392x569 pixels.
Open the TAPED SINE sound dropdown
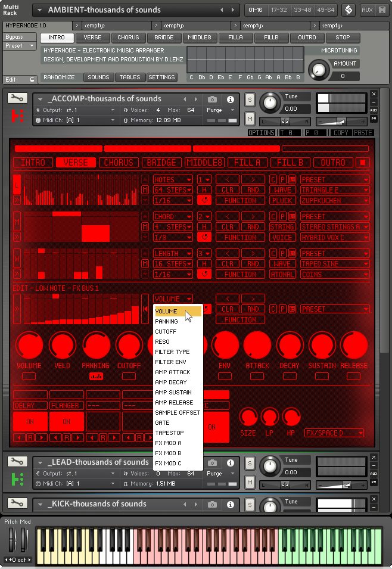tap(335, 264)
